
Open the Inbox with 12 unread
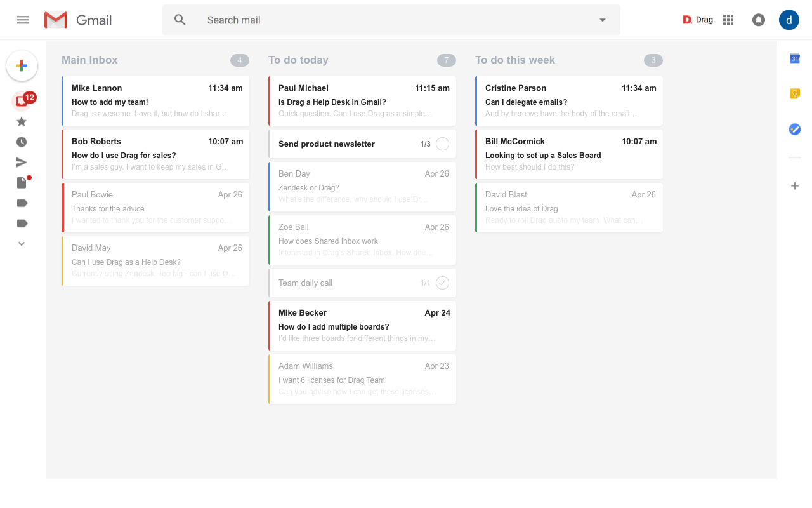tap(23, 100)
